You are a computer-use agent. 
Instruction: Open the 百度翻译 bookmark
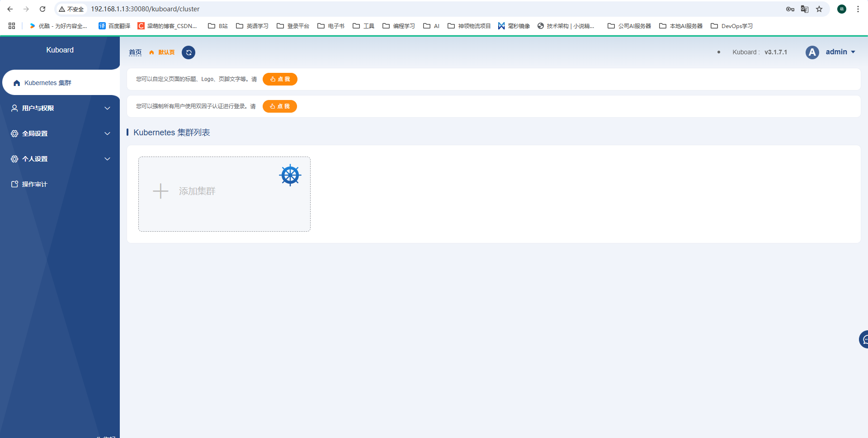[x=114, y=26]
